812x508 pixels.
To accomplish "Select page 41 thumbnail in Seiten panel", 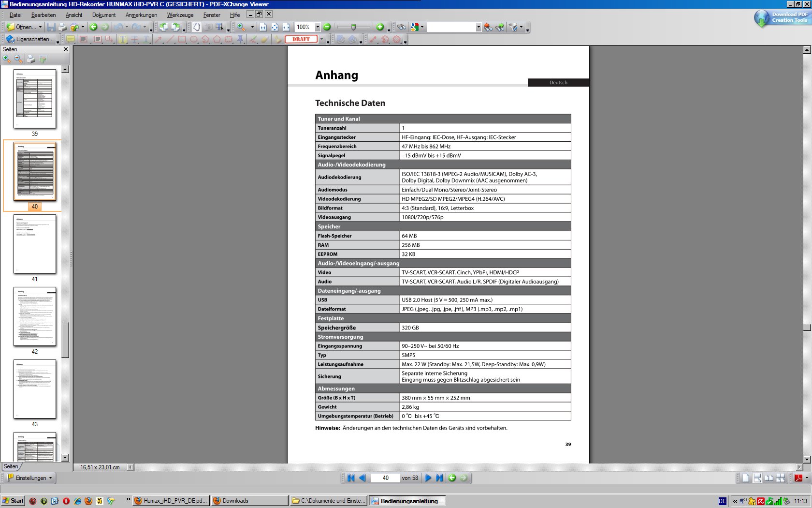I will click(35, 244).
